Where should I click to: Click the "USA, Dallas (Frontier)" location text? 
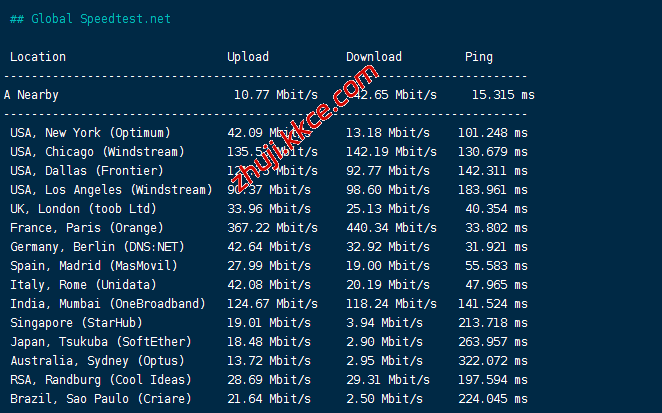(x=87, y=171)
